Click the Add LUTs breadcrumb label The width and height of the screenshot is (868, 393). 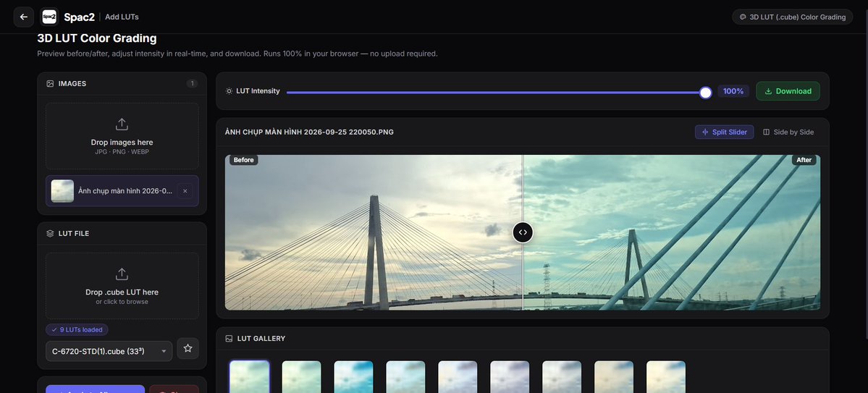pyautogui.click(x=122, y=17)
